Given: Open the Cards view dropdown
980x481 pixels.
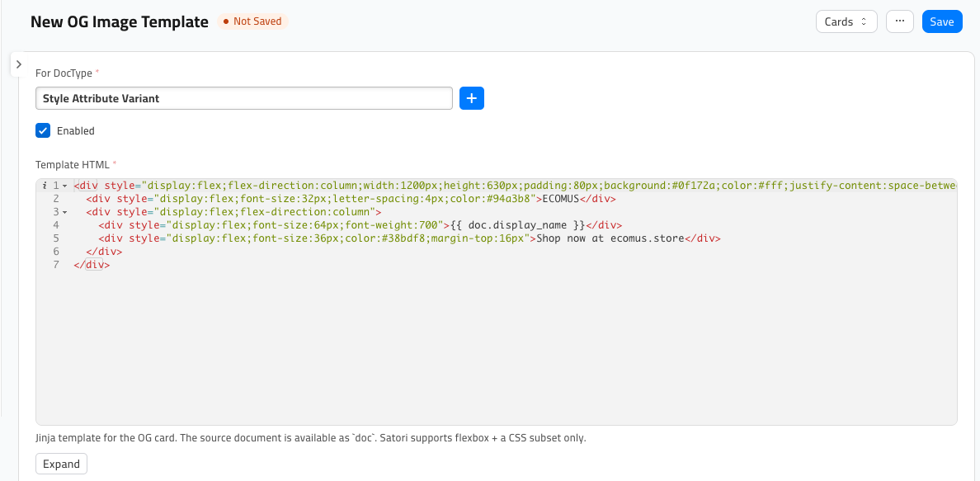Looking at the screenshot, I should (x=846, y=21).
